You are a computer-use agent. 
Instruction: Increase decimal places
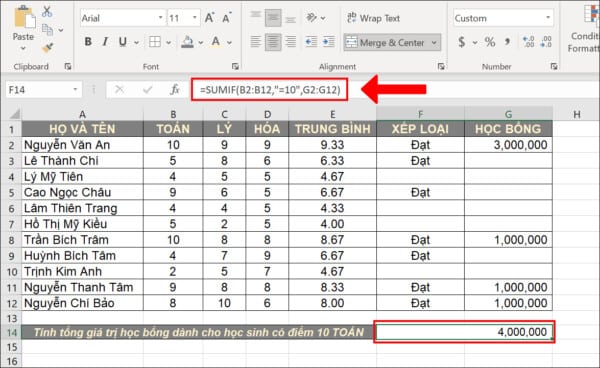coord(528,42)
